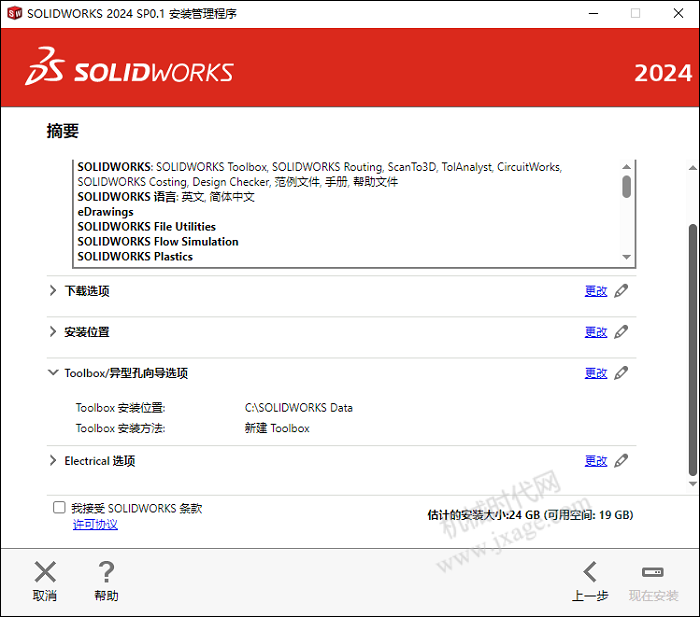
Task: Click the SOLIDWORKS logo in the red banner
Action: point(129,67)
